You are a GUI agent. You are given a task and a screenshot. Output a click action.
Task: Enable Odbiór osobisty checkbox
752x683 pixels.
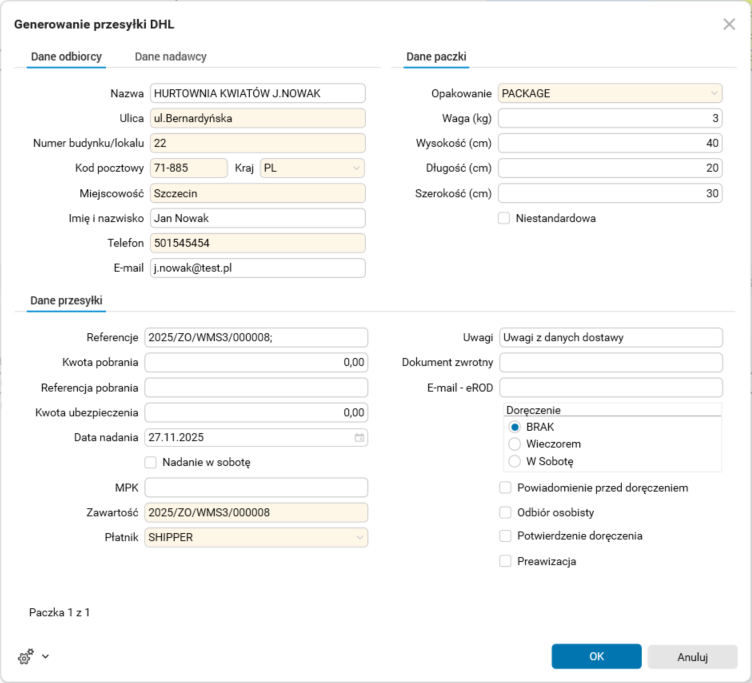coord(506,512)
